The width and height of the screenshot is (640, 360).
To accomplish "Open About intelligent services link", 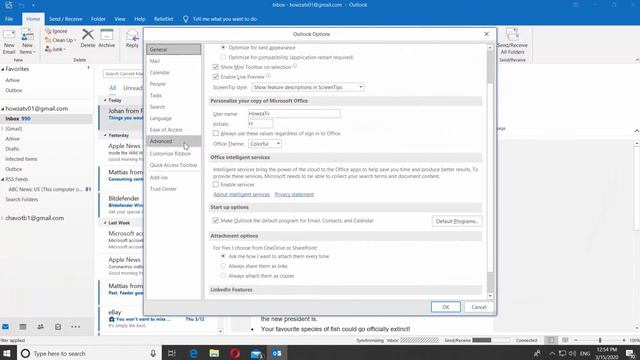I will [x=242, y=195].
